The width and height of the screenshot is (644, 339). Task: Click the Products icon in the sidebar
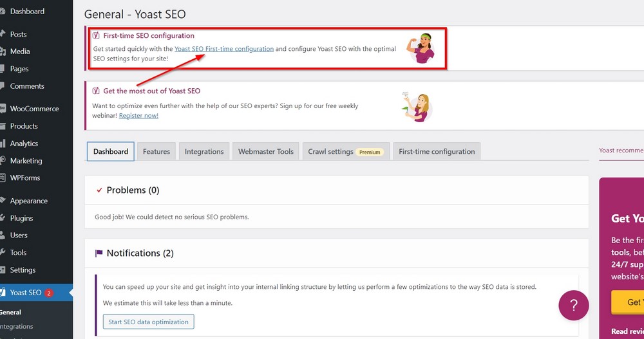coord(3,126)
